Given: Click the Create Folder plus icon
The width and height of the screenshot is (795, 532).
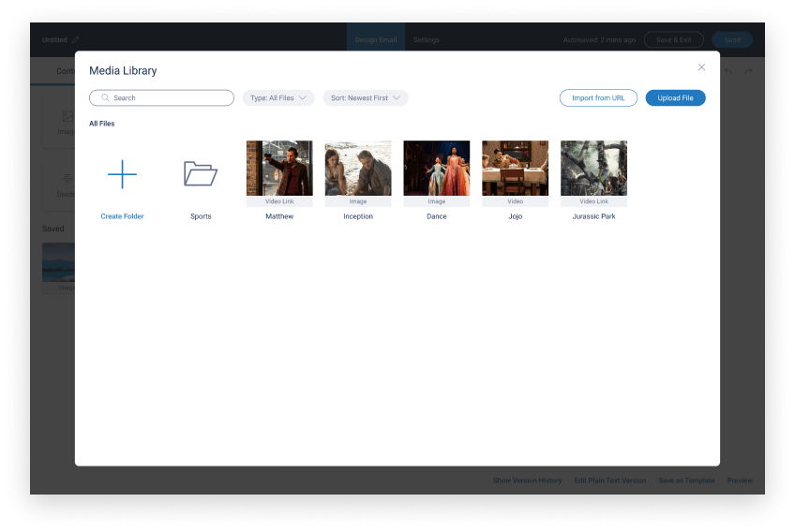Looking at the screenshot, I should (122, 174).
